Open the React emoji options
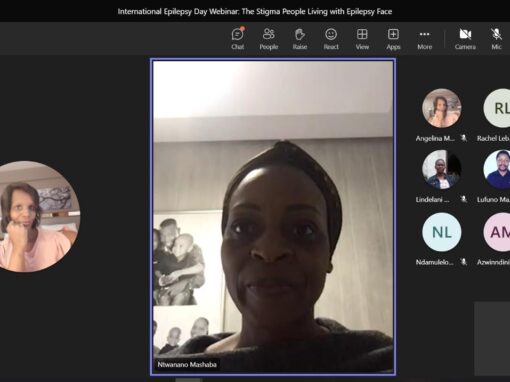The image size is (510, 382). tap(331, 39)
